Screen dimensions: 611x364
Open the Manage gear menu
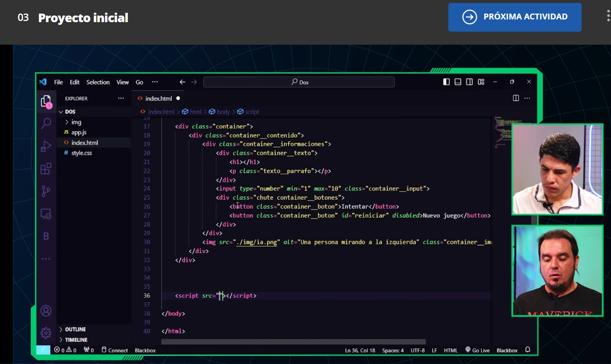click(x=46, y=333)
